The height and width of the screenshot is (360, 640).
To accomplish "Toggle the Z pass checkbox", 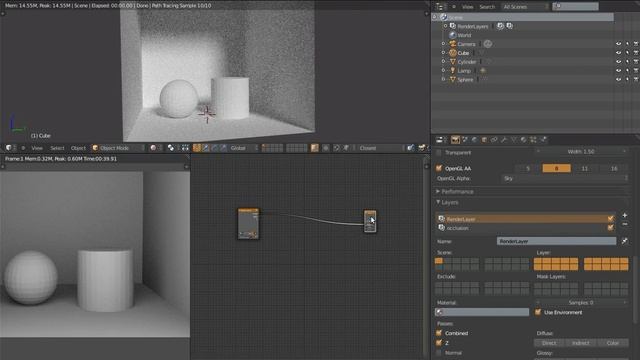I will point(439,343).
